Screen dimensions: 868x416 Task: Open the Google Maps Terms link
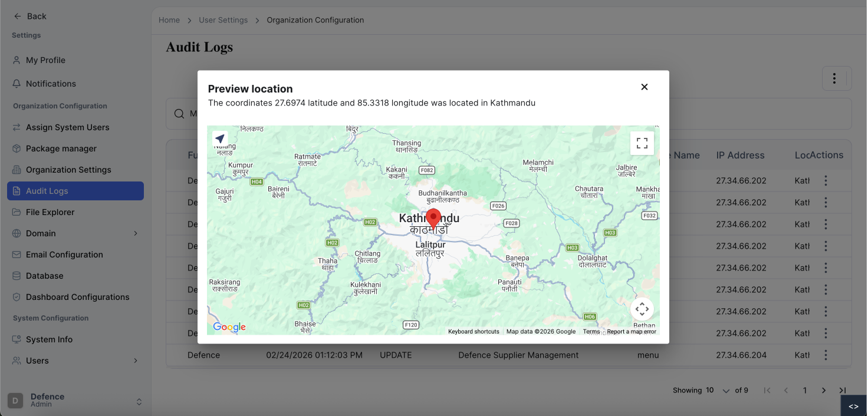(591, 331)
